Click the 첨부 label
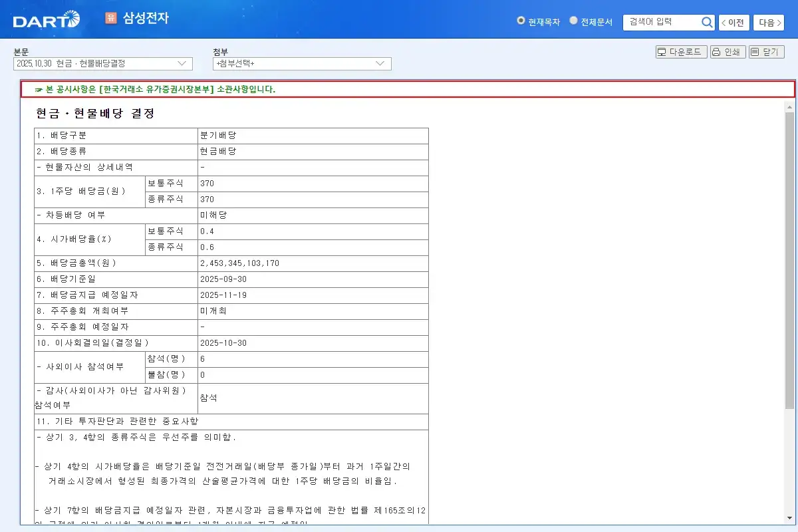 pos(221,52)
